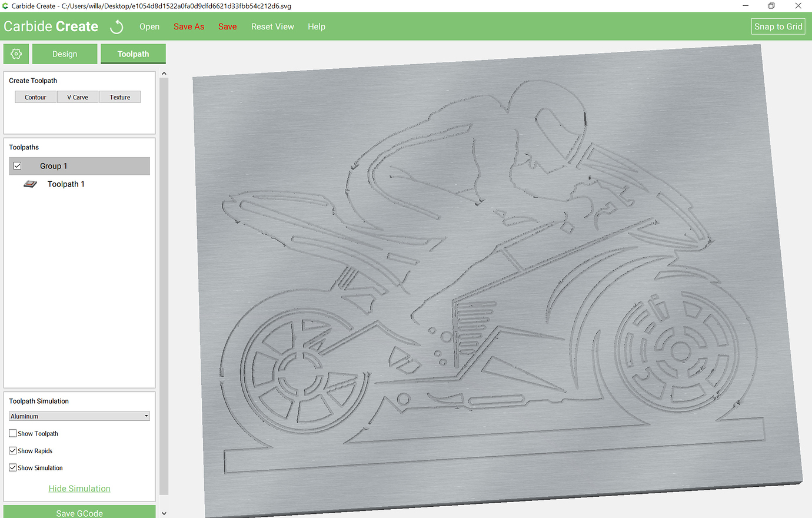The height and width of the screenshot is (518, 812).
Task: Create a Texture toolpath
Action: (x=120, y=97)
